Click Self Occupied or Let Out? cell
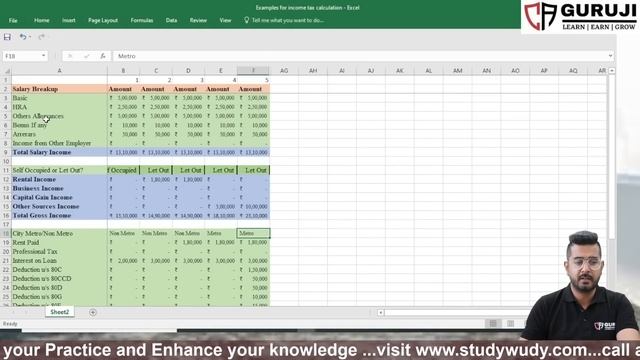This screenshot has height=360, width=640. click(59, 170)
